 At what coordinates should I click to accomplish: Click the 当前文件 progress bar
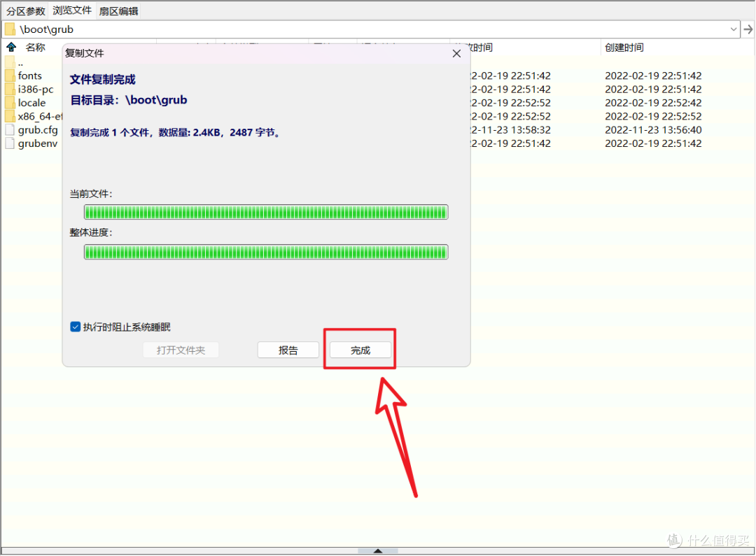pyautogui.click(x=265, y=212)
